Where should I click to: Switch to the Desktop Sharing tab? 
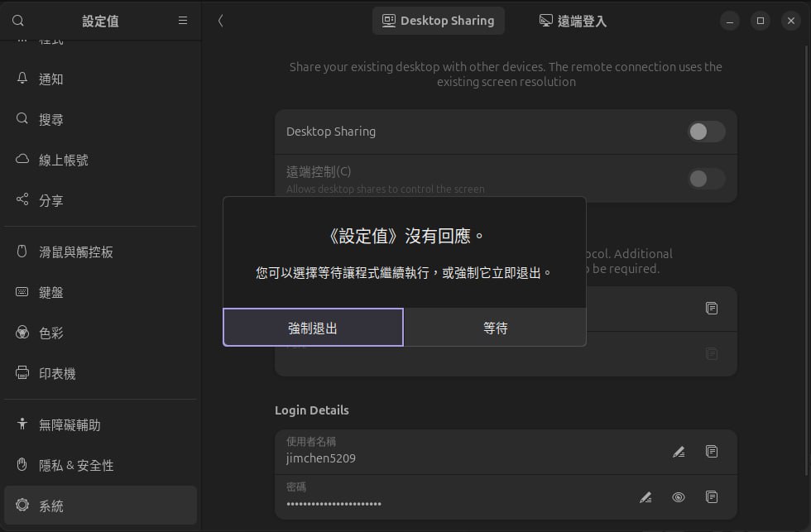coord(438,21)
